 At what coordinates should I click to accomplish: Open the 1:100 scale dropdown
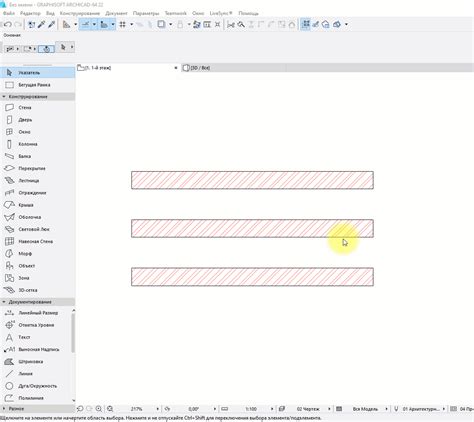[272, 409]
